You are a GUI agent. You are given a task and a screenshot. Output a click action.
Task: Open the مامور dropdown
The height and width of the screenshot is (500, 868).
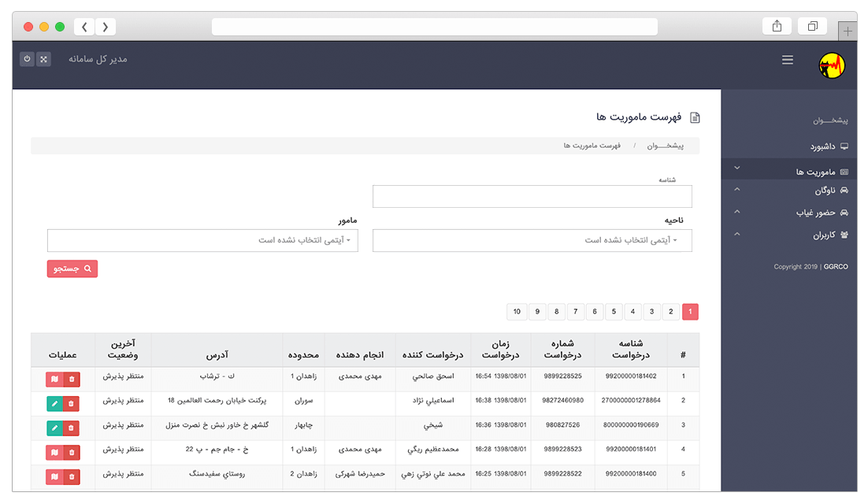(x=202, y=240)
